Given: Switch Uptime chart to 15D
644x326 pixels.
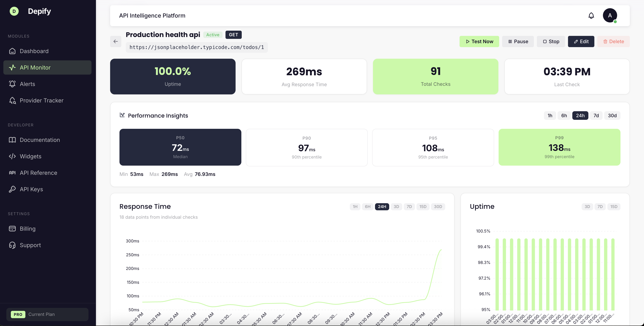Looking at the screenshot, I should (614, 207).
